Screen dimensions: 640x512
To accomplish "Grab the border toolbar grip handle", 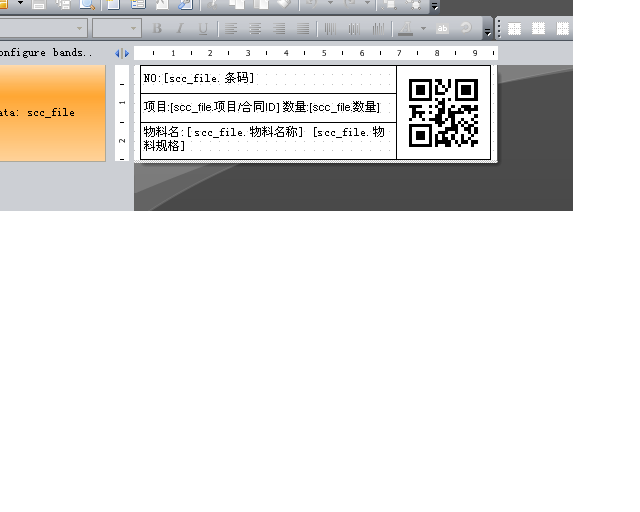I will click(x=499, y=29).
